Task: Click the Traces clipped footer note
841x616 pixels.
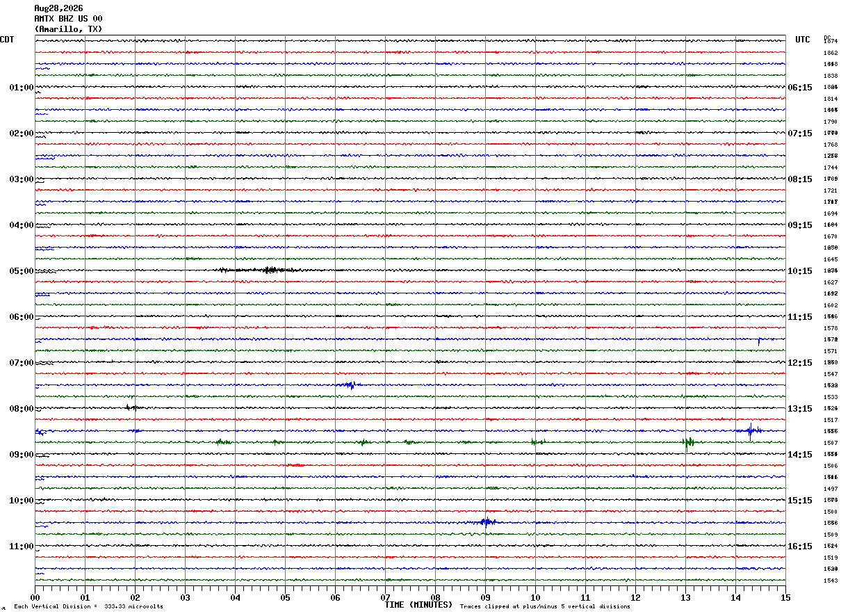Action: 545,606
